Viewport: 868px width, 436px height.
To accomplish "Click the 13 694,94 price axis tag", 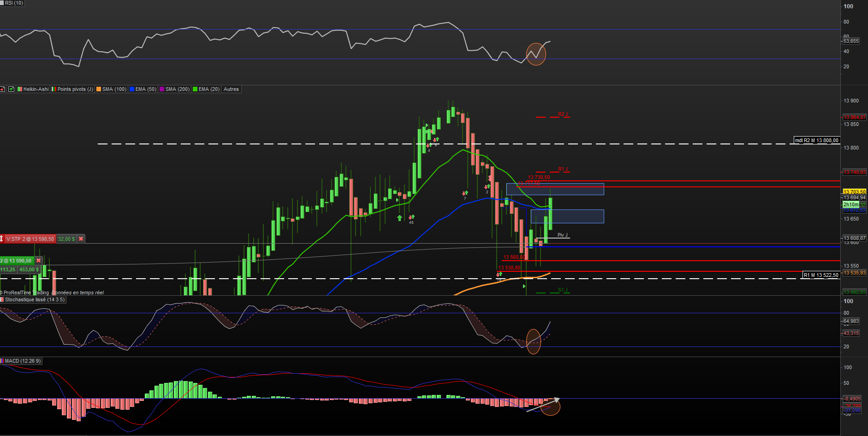I will click(x=855, y=197).
